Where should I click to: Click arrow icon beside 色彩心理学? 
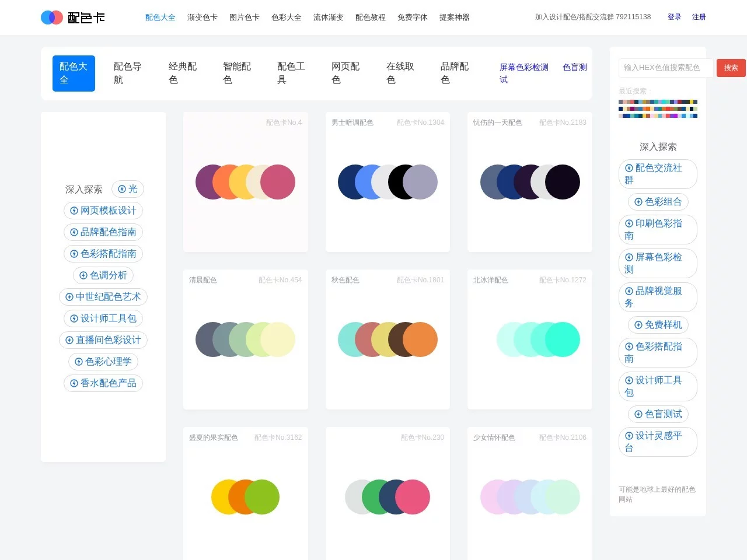[79, 362]
